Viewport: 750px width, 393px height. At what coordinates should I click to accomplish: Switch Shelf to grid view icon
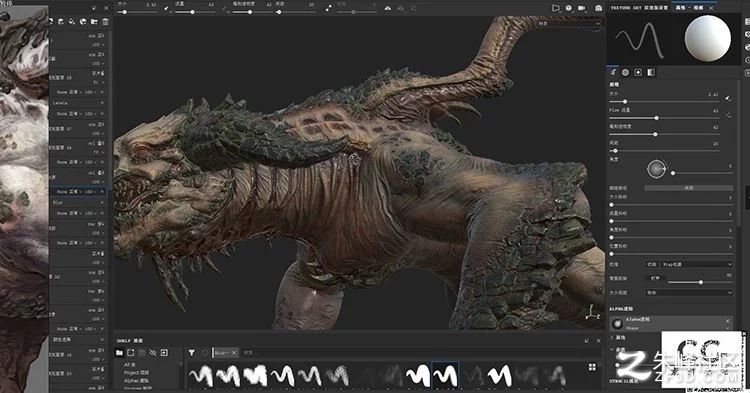point(592,367)
